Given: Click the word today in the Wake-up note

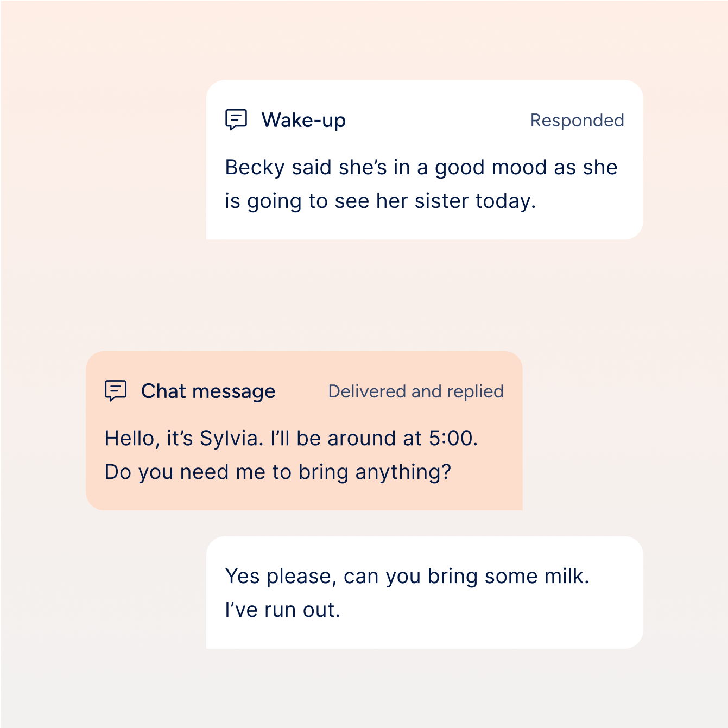Looking at the screenshot, I should coord(504,201).
